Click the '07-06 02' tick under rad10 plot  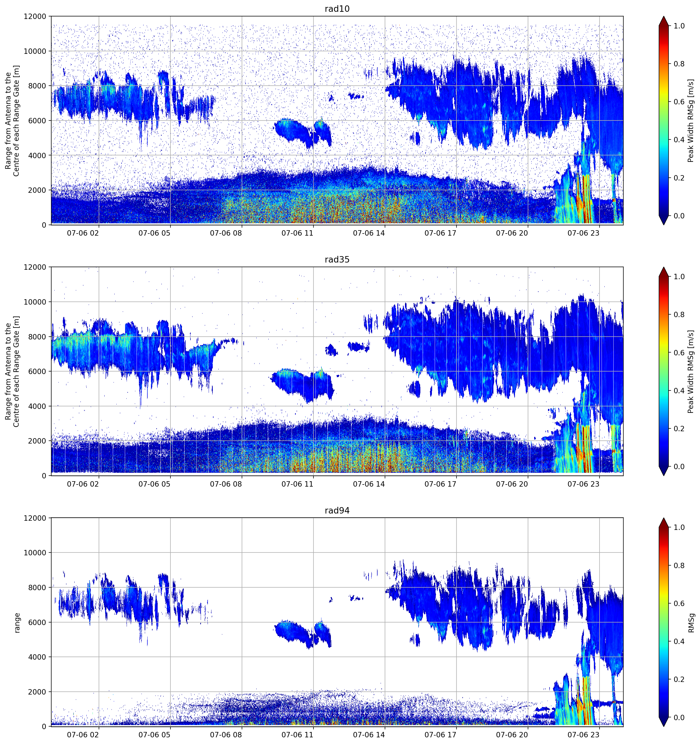click(x=83, y=233)
